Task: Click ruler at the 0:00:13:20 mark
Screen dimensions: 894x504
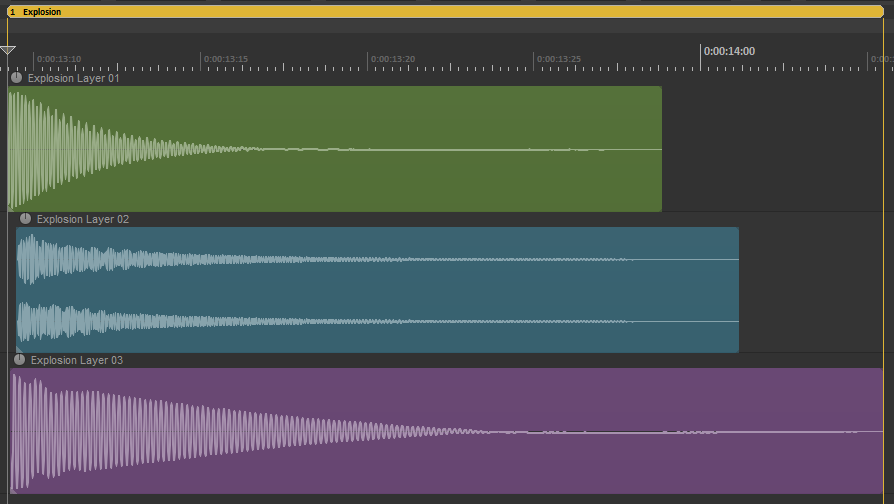Action: (367, 62)
